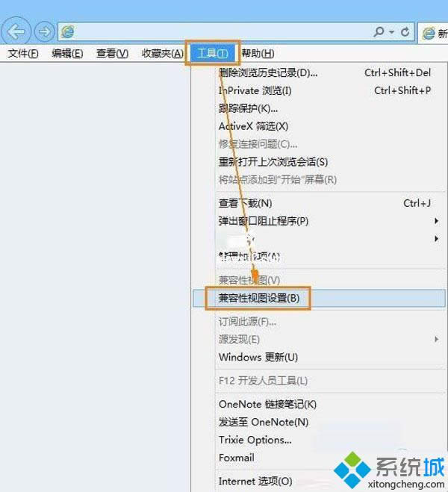
Task: Expand the submenu arrow below 弹出窗口阻止程序
Action: 436,239
